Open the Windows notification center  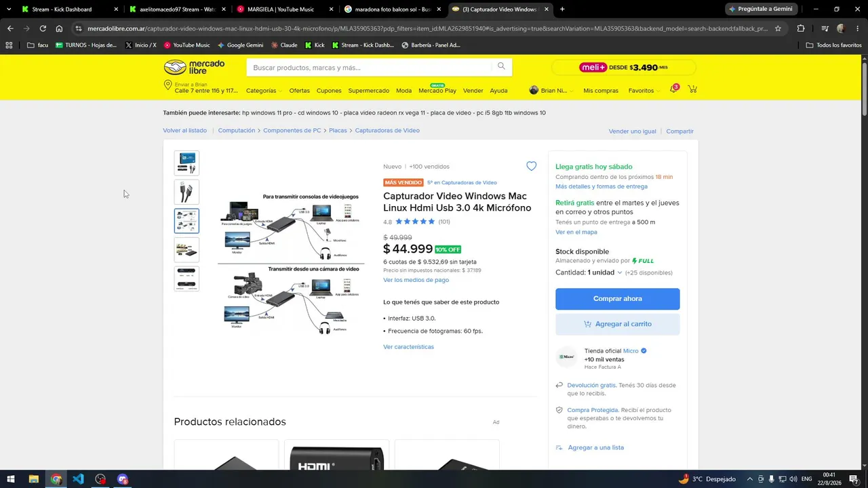(854, 479)
